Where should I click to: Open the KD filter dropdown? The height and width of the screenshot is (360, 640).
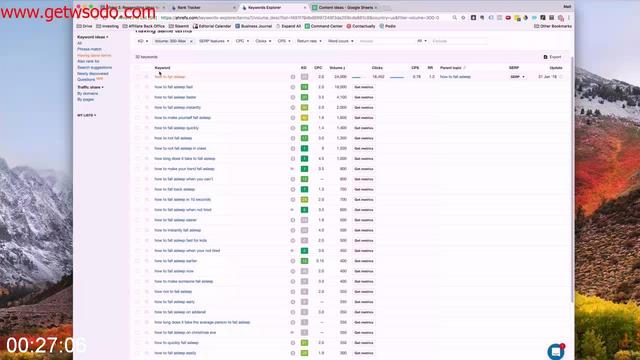pos(142,41)
